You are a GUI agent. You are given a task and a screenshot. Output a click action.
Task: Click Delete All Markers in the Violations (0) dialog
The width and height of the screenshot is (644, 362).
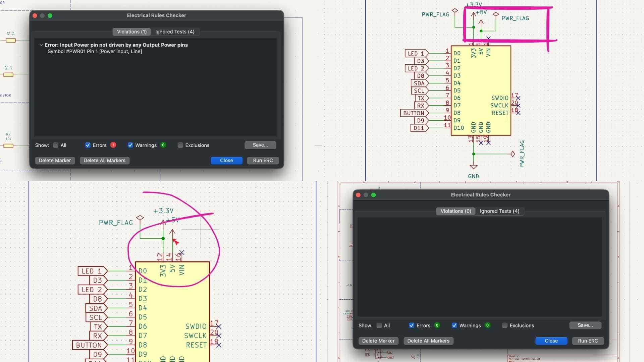tap(428, 341)
